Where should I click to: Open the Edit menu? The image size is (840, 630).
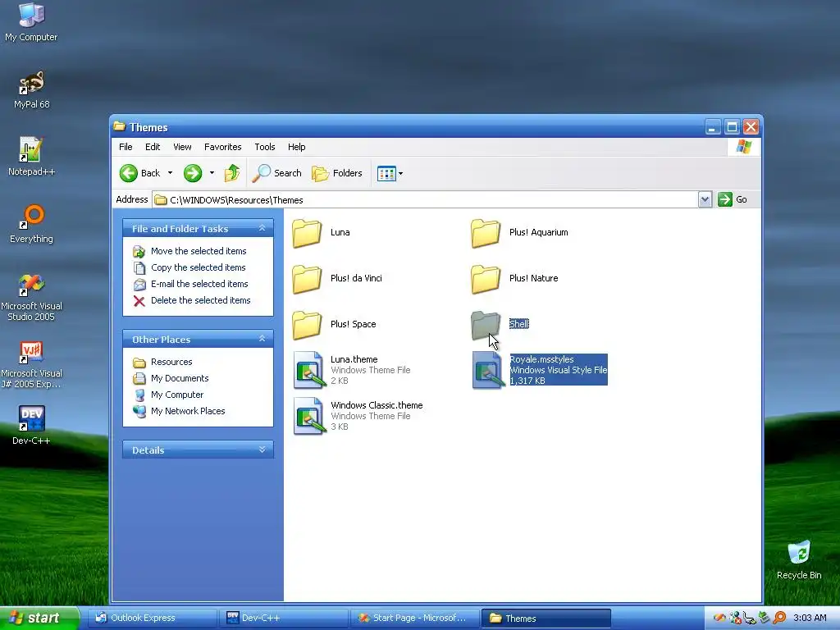pos(152,147)
